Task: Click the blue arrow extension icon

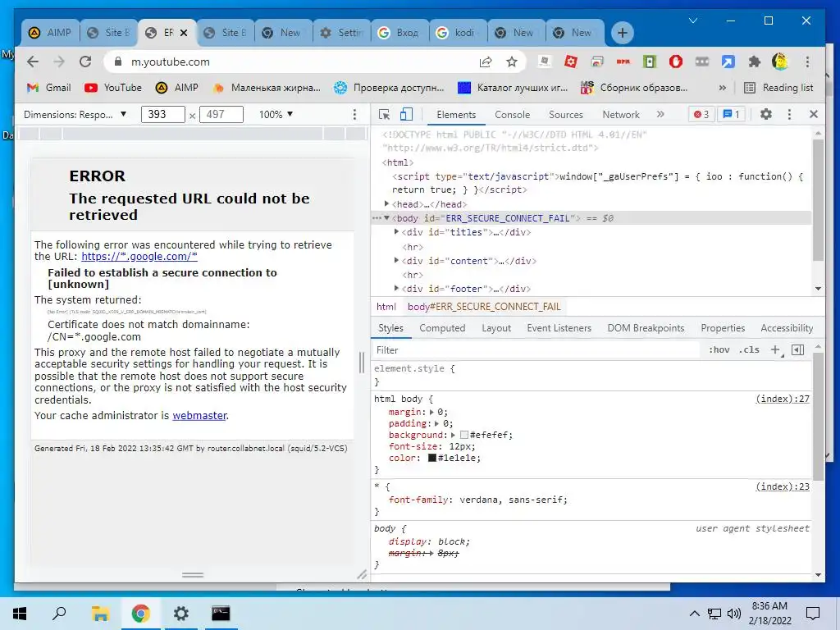Action: click(x=728, y=62)
